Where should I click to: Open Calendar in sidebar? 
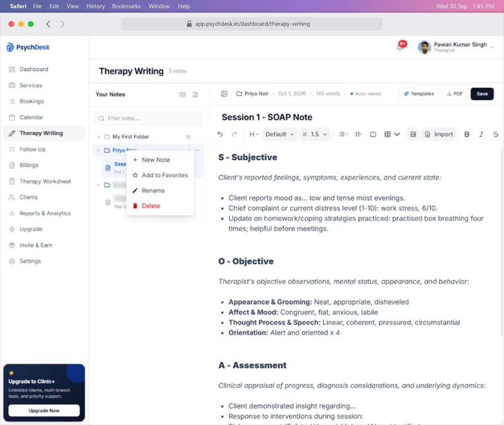[x=45, y=117]
